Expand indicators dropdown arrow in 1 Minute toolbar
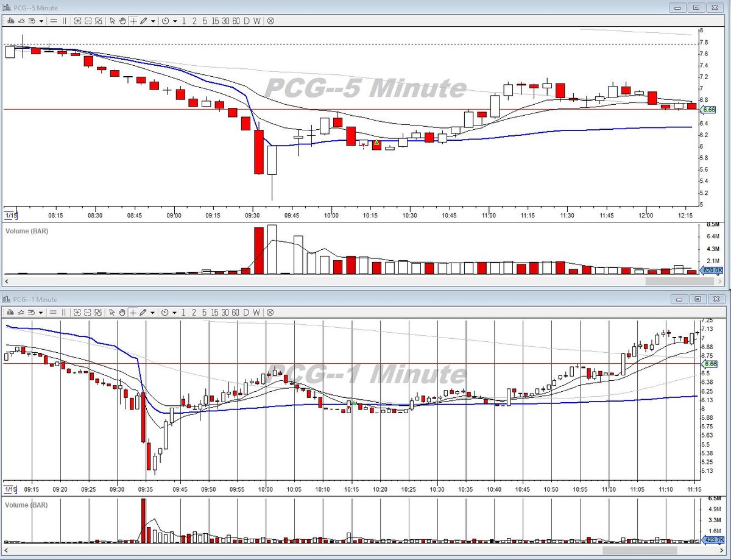The image size is (731, 560). (41, 312)
